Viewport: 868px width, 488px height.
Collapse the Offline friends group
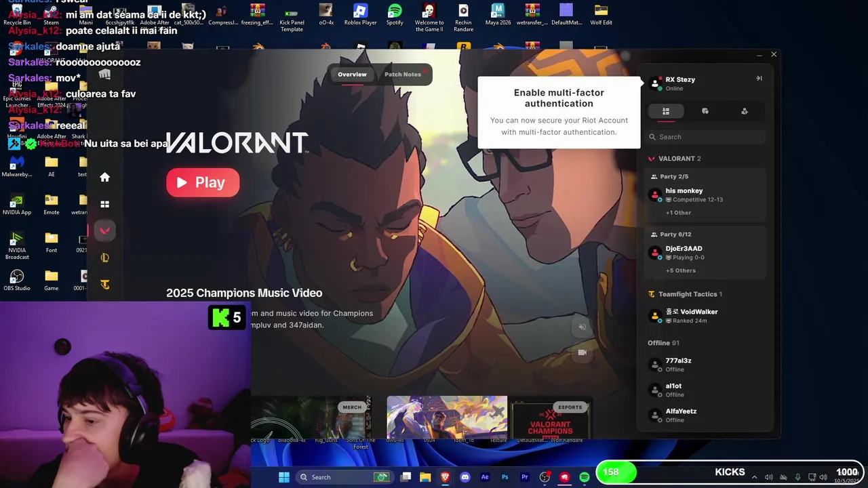(663, 343)
